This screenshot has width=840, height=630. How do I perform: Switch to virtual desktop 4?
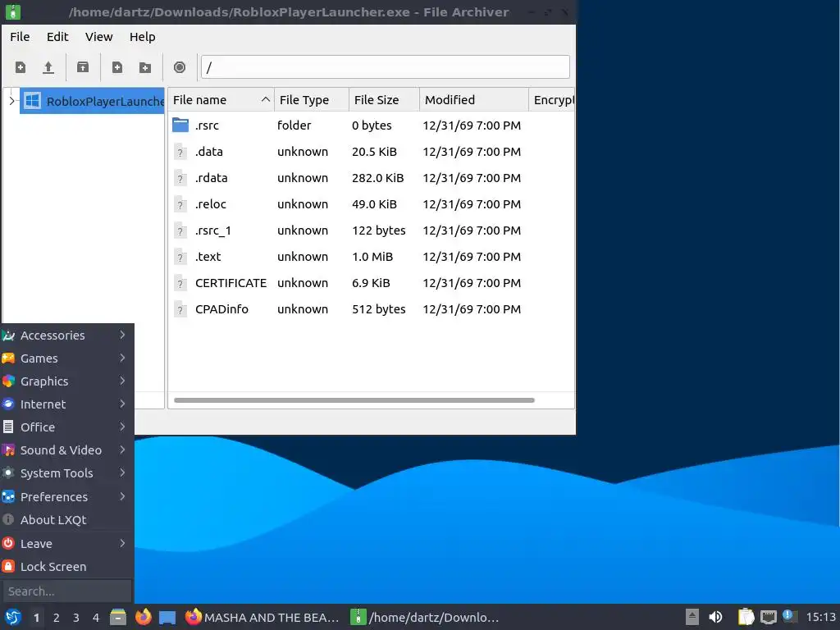point(96,618)
